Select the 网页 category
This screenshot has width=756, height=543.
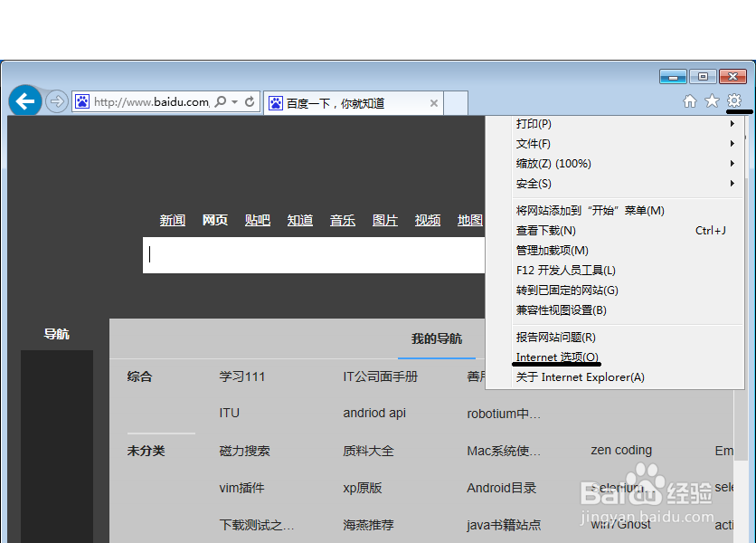click(x=215, y=221)
